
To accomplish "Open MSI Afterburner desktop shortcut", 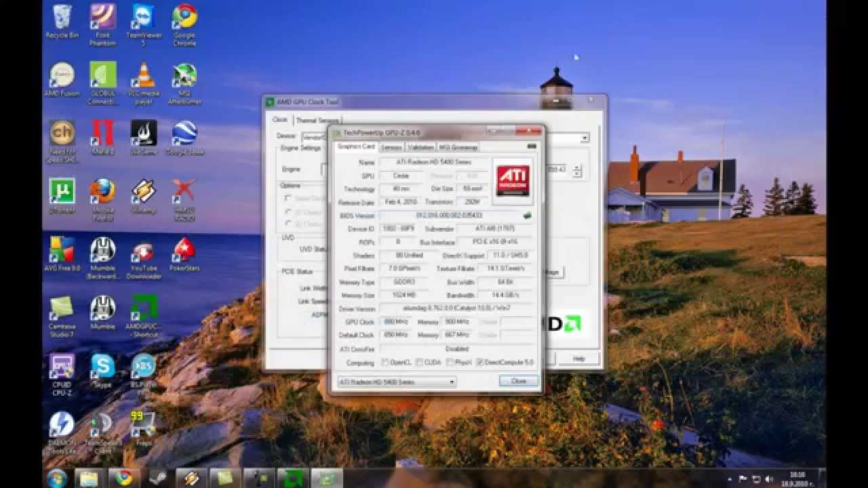I will click(x=184, y=83).
